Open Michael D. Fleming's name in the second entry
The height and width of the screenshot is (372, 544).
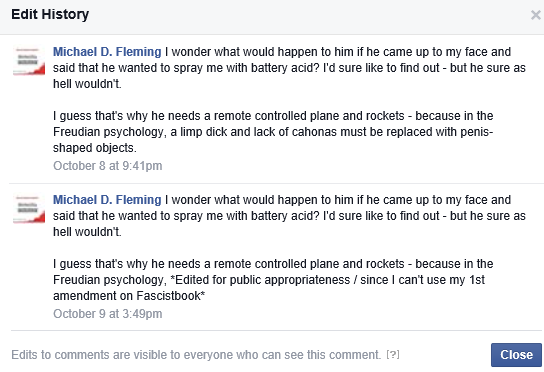107,200
